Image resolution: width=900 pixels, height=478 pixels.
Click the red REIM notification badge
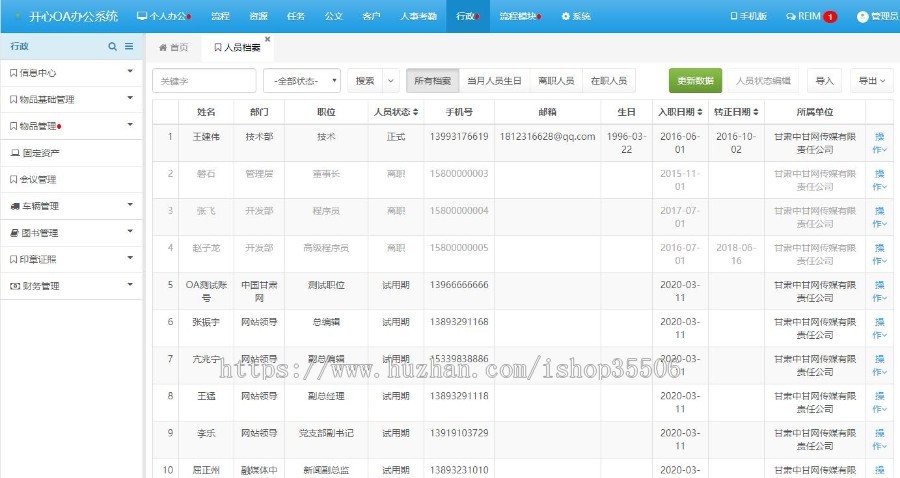click(830, 17)
